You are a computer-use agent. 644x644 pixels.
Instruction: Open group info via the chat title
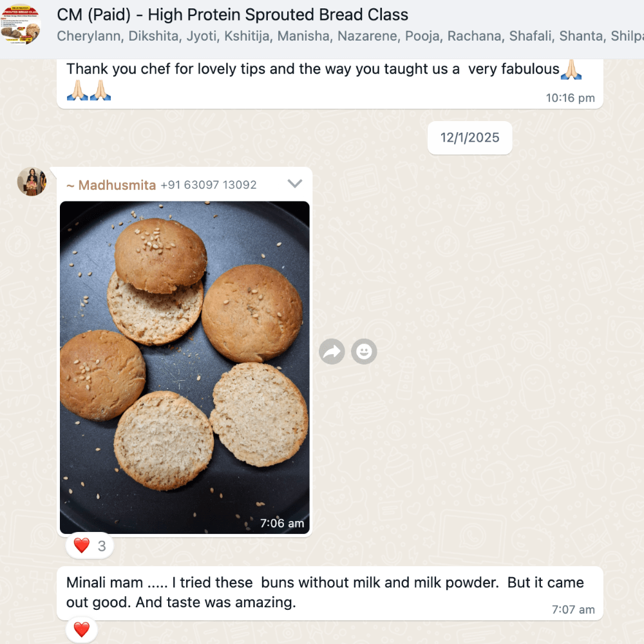click(x=232, y=15)
